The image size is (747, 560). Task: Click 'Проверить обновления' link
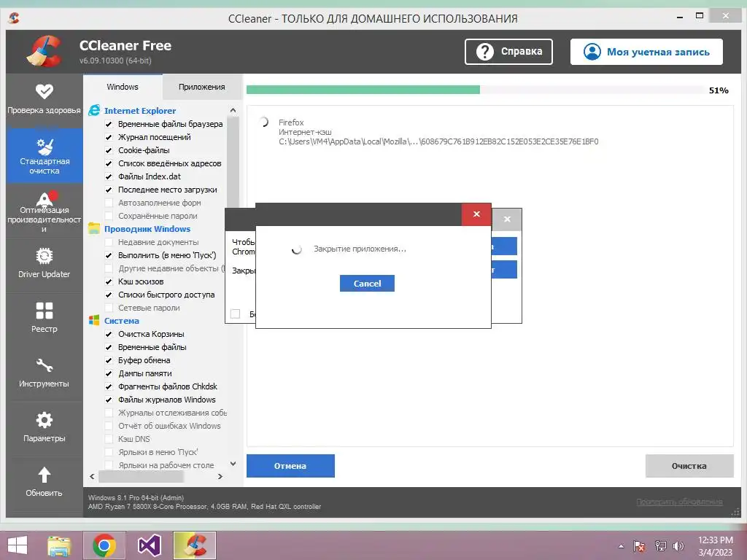(x=679, y=502)
